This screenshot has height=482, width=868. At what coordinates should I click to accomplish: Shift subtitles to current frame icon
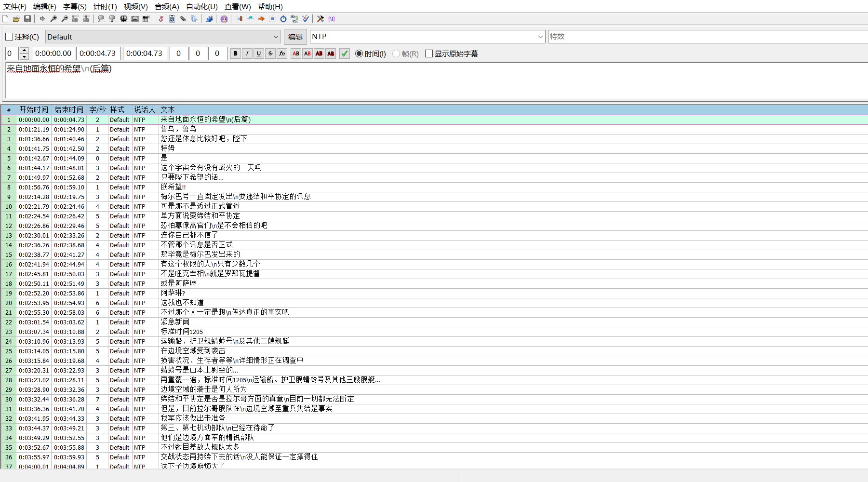click(146, 19)
